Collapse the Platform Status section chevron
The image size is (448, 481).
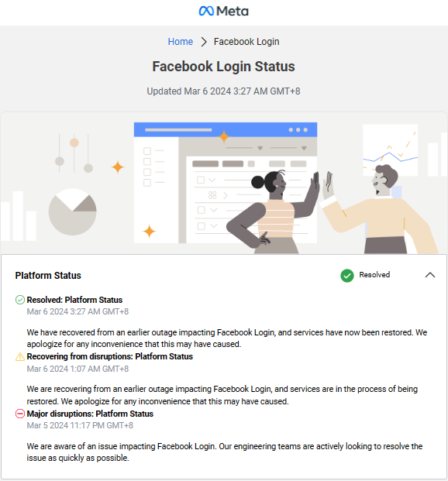(x=430, y=275)
